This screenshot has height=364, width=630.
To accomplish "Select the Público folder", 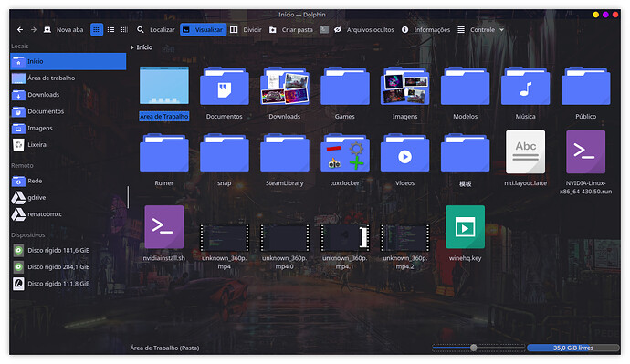I will (586, 86).
